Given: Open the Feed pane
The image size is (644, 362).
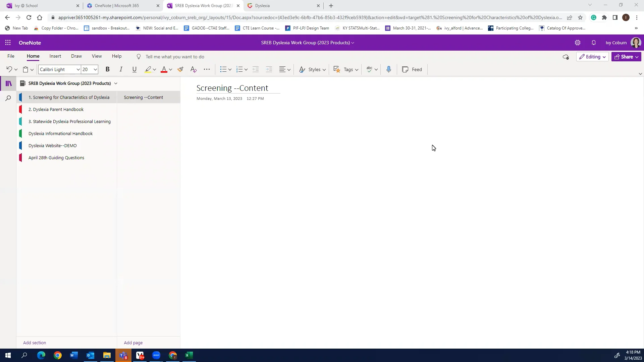Looking at the screenshot, I should [412, 69].
